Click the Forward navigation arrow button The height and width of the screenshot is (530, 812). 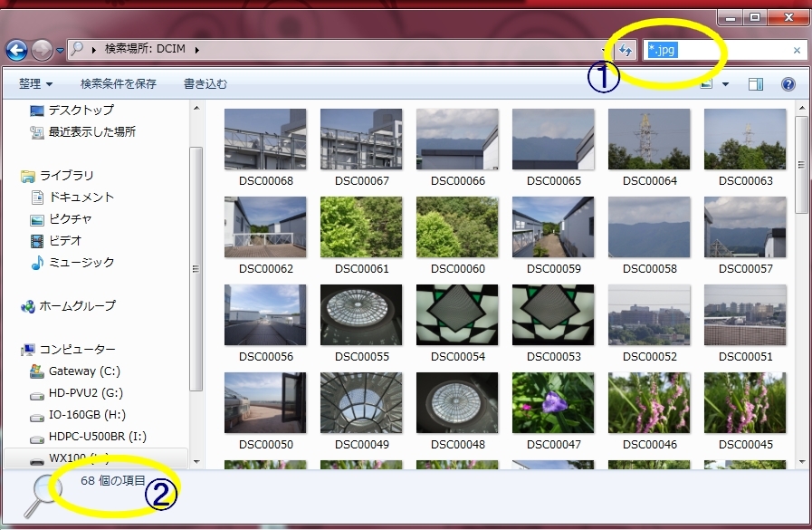(x=42, y=50)
